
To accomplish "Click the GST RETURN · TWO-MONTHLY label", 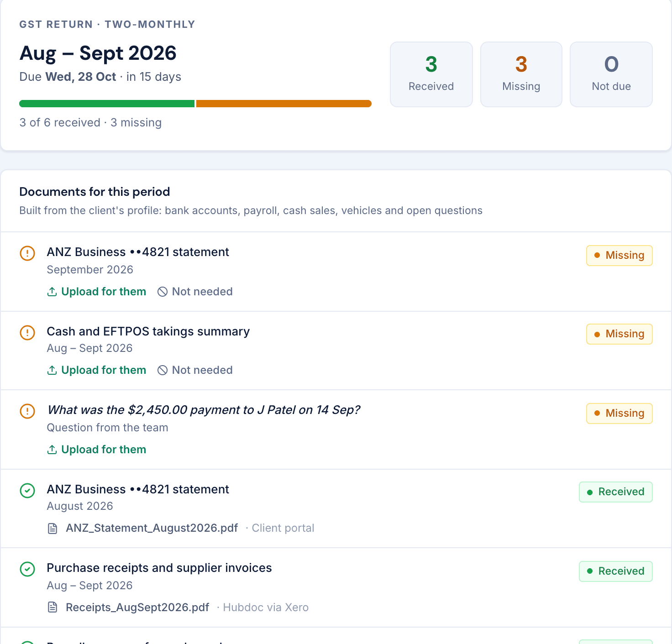I will click(x=107, y=24).
